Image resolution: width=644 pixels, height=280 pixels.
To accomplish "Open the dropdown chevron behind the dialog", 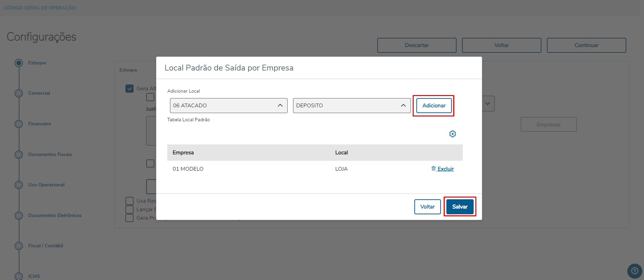I will (x=488, y=104).
